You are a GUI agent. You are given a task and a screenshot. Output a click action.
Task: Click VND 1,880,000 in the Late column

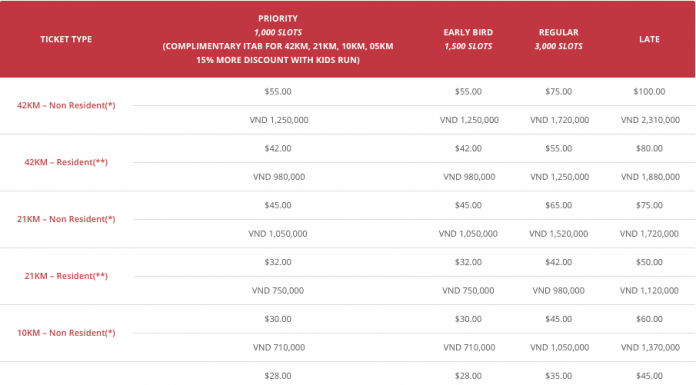[x=650, y=177]
